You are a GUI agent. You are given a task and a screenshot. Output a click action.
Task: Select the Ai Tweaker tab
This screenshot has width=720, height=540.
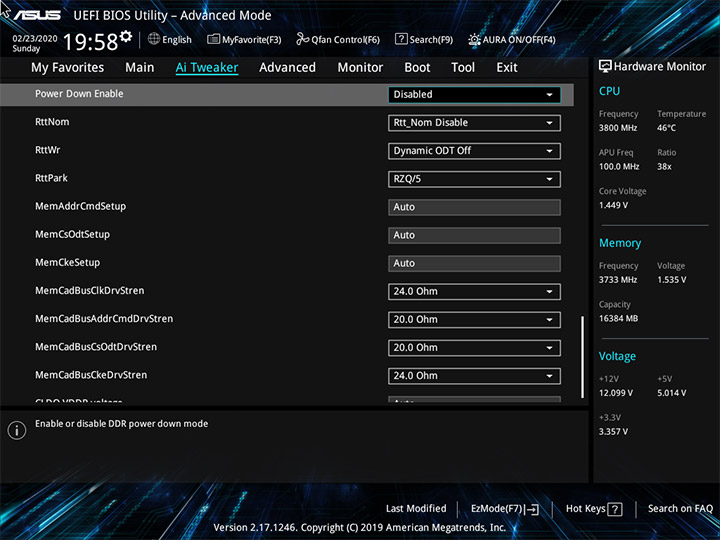point(207,68)
